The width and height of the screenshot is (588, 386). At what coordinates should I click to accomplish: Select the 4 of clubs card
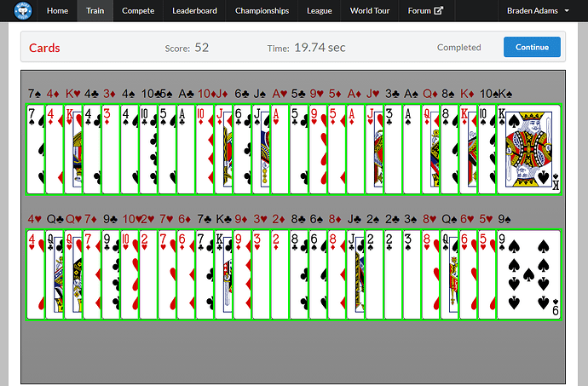(x=92, y=149)
